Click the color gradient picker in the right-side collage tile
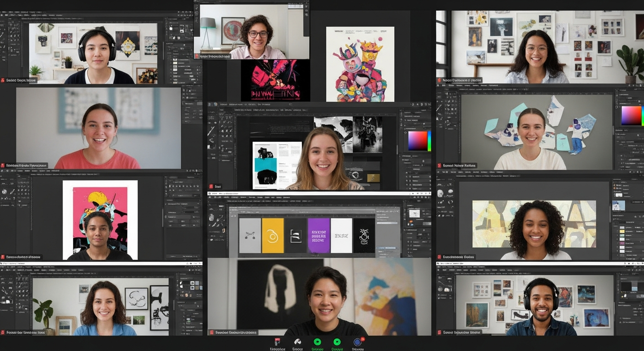This screenshot has width=644, height=351. [x=631, y=115]
